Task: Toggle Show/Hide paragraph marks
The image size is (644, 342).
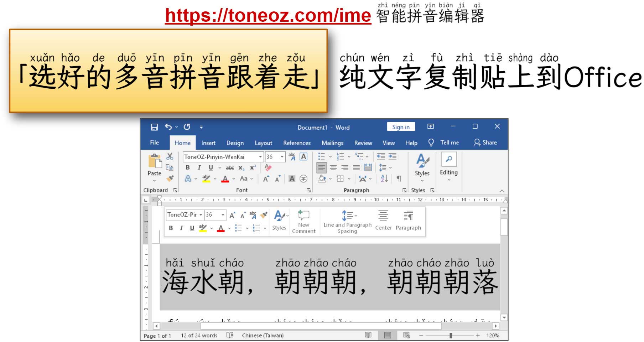Action: point(399,178)
